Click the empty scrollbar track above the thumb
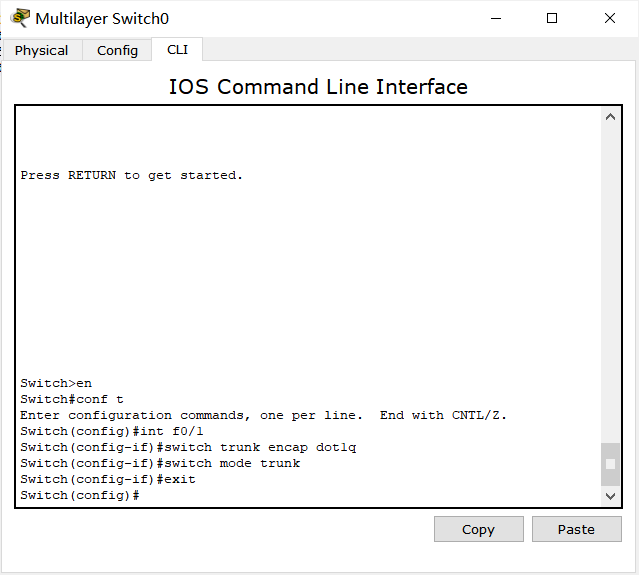Viewport: 639px width, 575px height. click(611, 280)
